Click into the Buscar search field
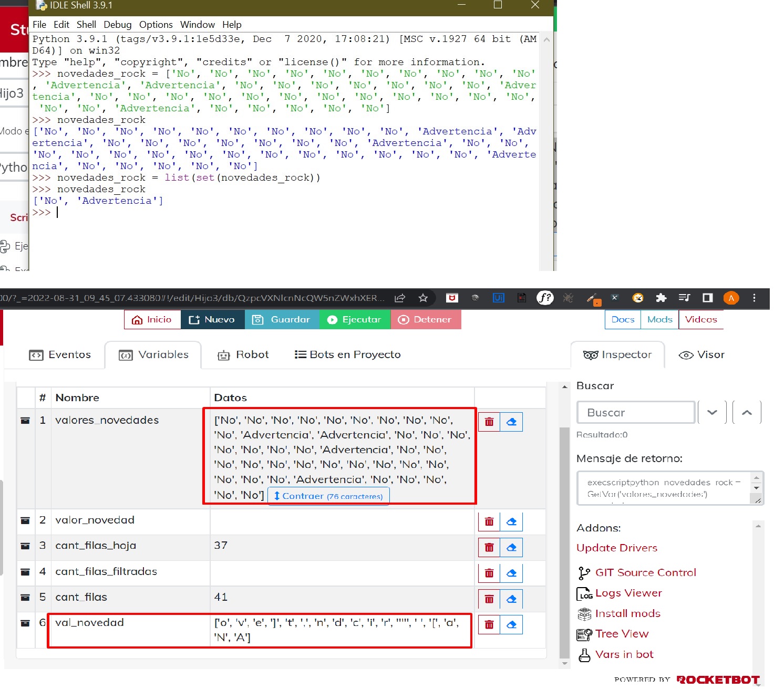 (635, 413)
